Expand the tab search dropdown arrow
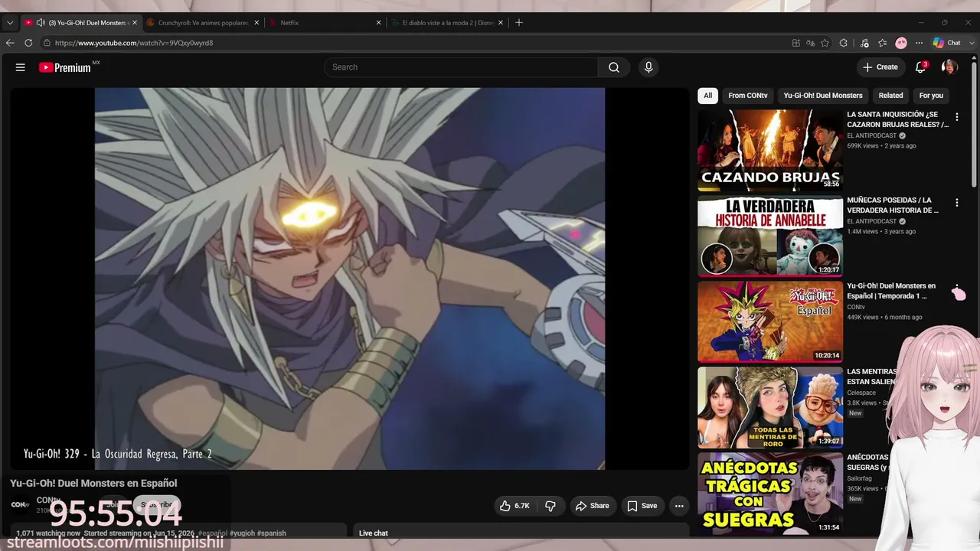This screenshot has width=980, height=551. click(x=10, y=23)
